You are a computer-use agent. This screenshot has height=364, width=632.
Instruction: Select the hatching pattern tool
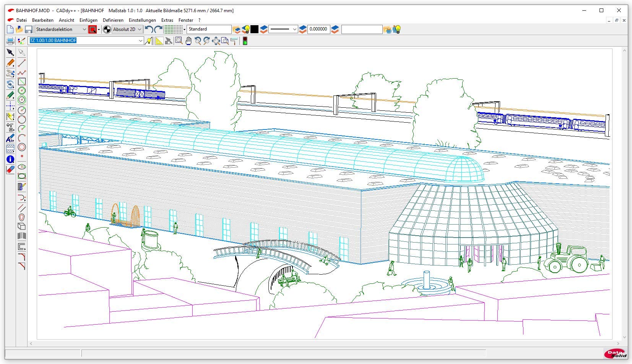[10, 149]
